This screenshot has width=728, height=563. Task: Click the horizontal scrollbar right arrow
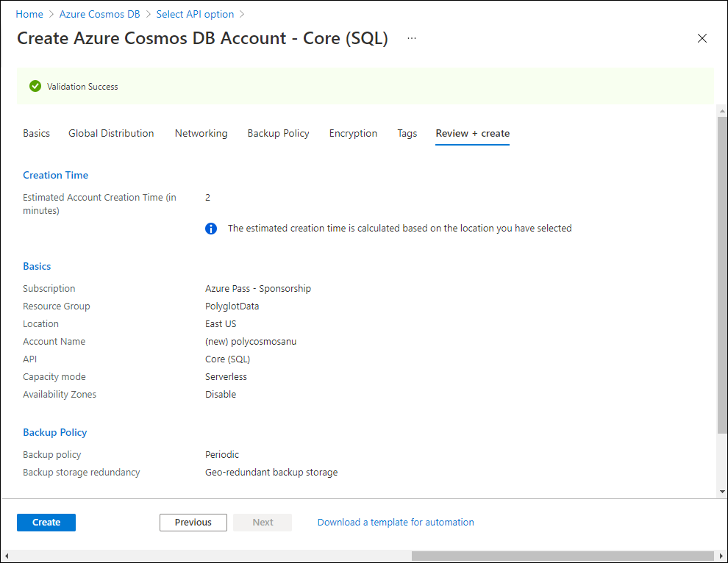coord(721,556)
